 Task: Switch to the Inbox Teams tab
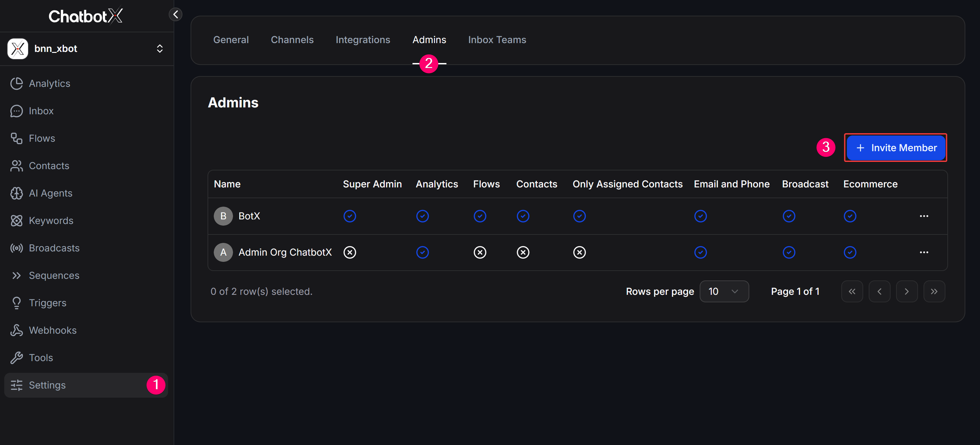[x=497, y=40]
